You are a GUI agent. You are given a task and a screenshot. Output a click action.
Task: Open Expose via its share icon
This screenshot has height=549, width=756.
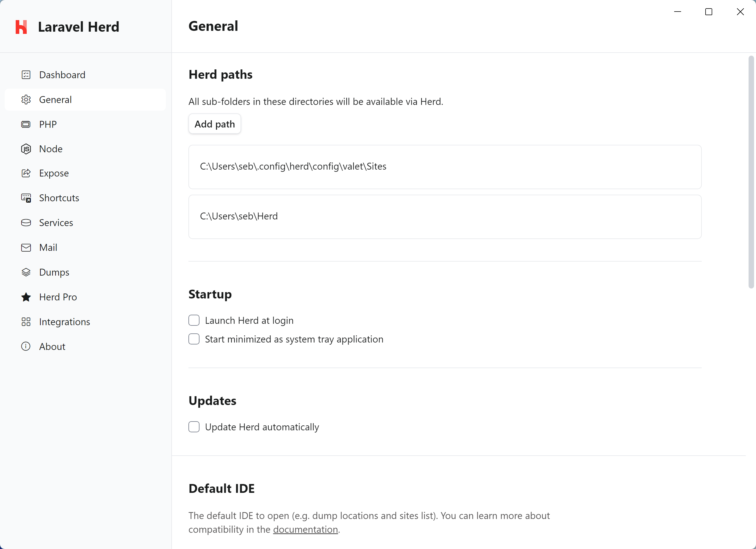26,173
